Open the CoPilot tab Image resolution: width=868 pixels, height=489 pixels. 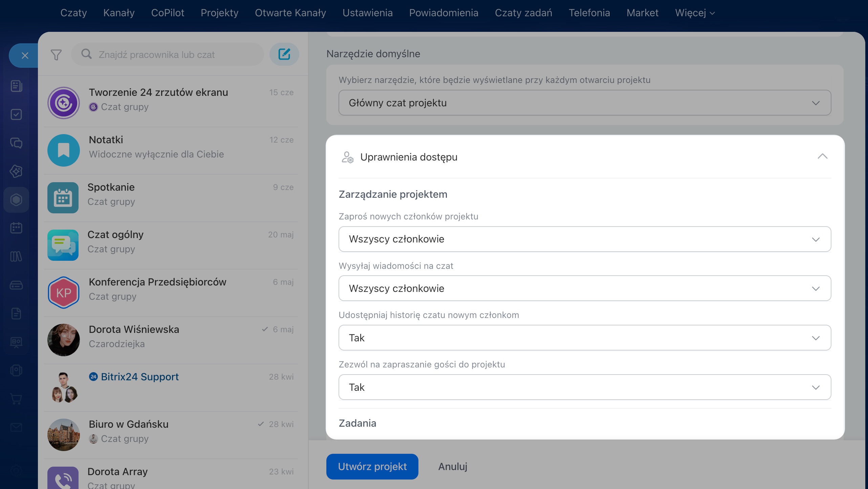[x=168, y=13]
